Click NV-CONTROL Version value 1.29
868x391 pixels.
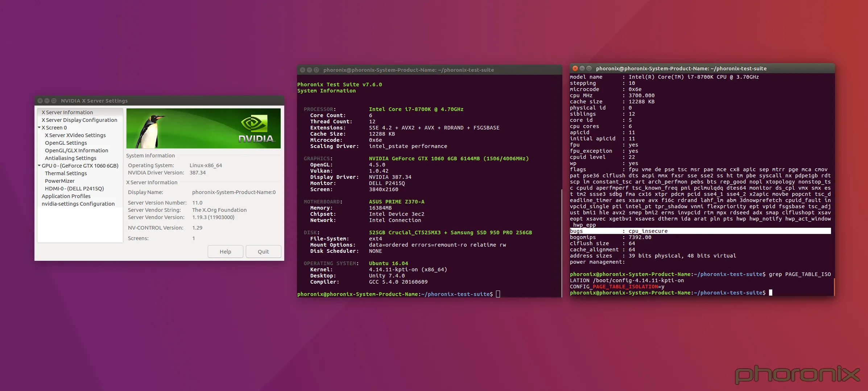[x=197, y=228]
